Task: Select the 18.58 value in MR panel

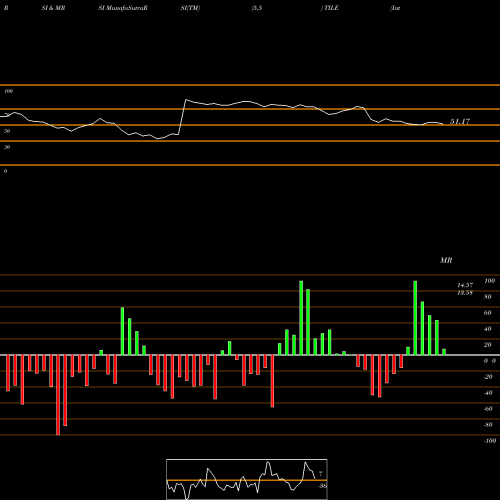Action: (465, 293)
